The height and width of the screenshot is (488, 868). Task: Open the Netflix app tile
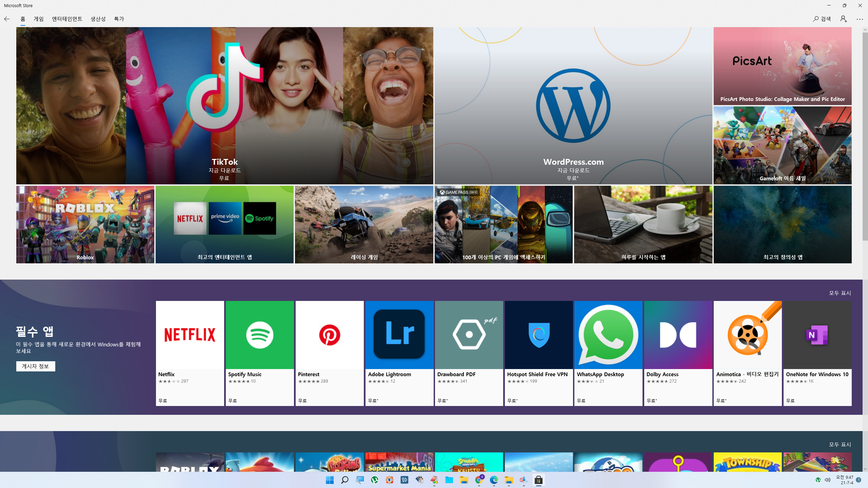[190, 352]
